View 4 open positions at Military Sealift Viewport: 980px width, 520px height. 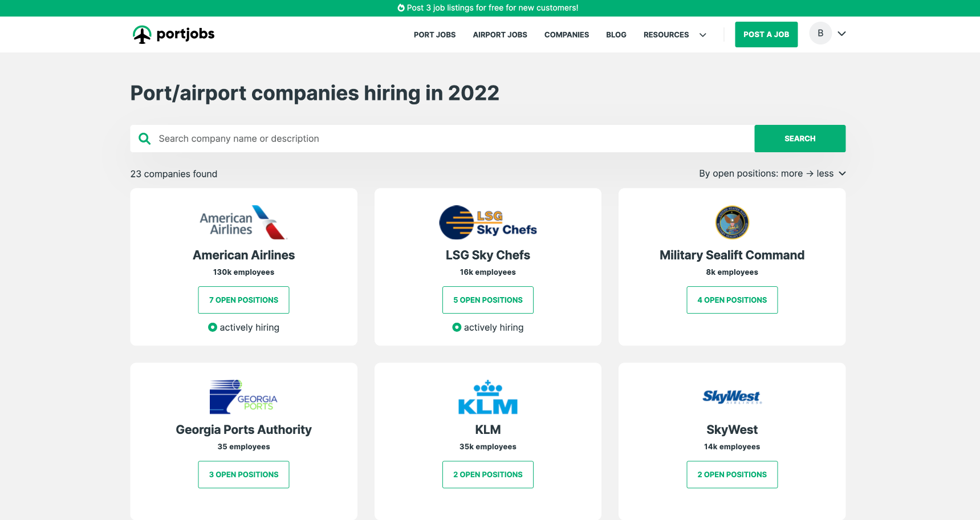coord(732,300)
